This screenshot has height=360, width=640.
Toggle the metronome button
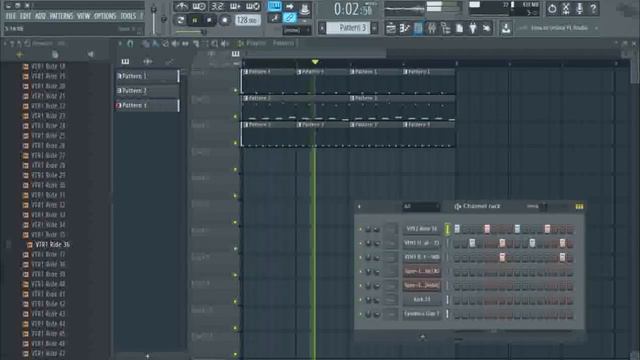(181, 6)
